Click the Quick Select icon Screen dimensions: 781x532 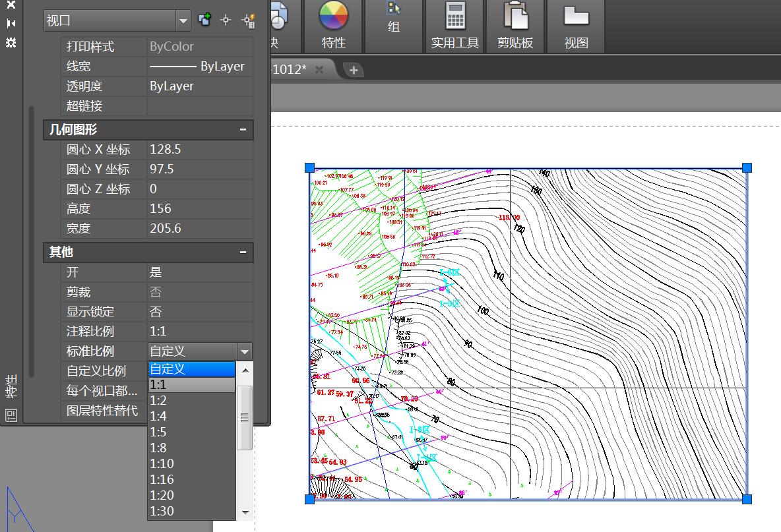248,20
